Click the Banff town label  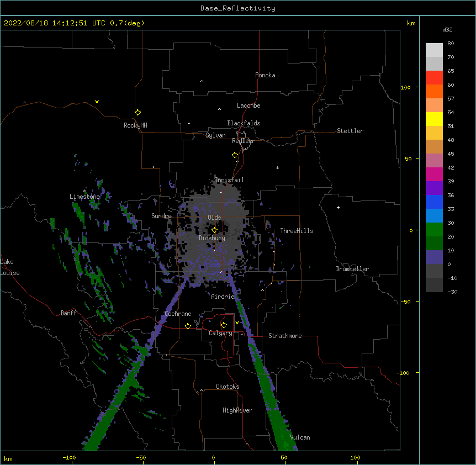(x=68, y=313)
